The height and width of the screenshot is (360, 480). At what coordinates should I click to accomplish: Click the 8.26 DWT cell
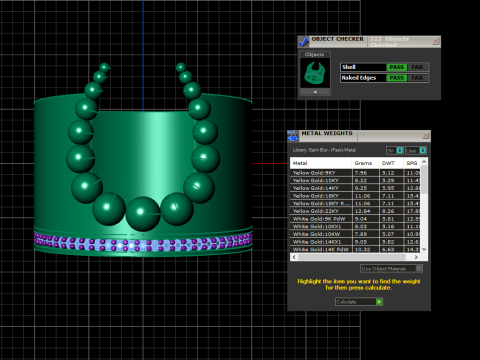pos(392,211)
